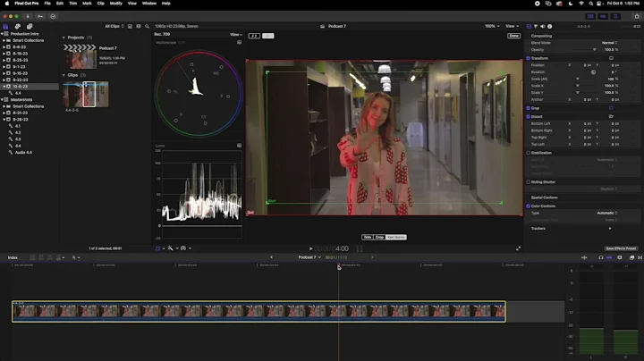Collapse the 10-6-23 event
Image resolution: width=644 pixels, height=361 pixels.
(x=4, y=87)
